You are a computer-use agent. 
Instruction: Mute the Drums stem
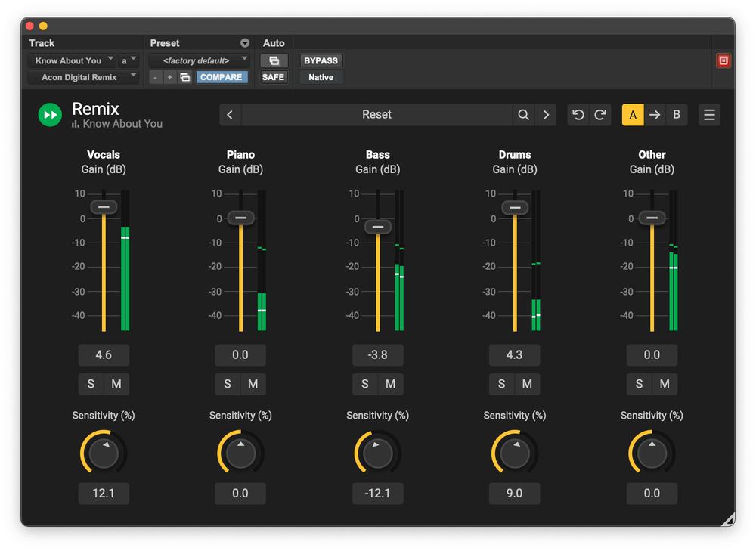527,384
